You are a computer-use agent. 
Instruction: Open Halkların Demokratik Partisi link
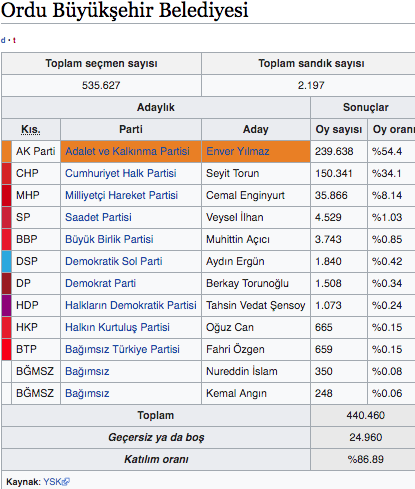(131, 305)
